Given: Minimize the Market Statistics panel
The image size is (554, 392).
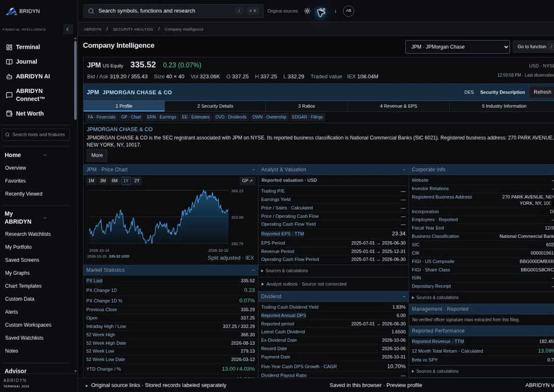Looking at the screenshot, I should pos(253,270).
